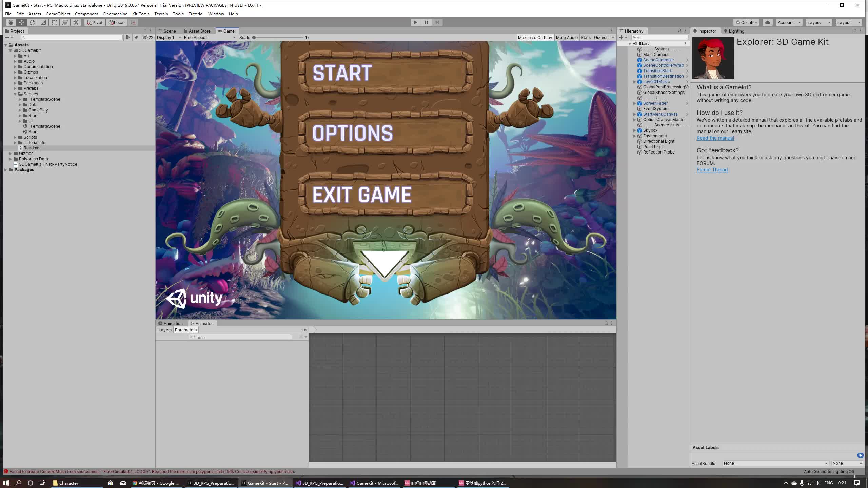Select the Rotate tool icon
Image resolution: width=868 pixels, height=488 pixels.
(x=32, y=22)
